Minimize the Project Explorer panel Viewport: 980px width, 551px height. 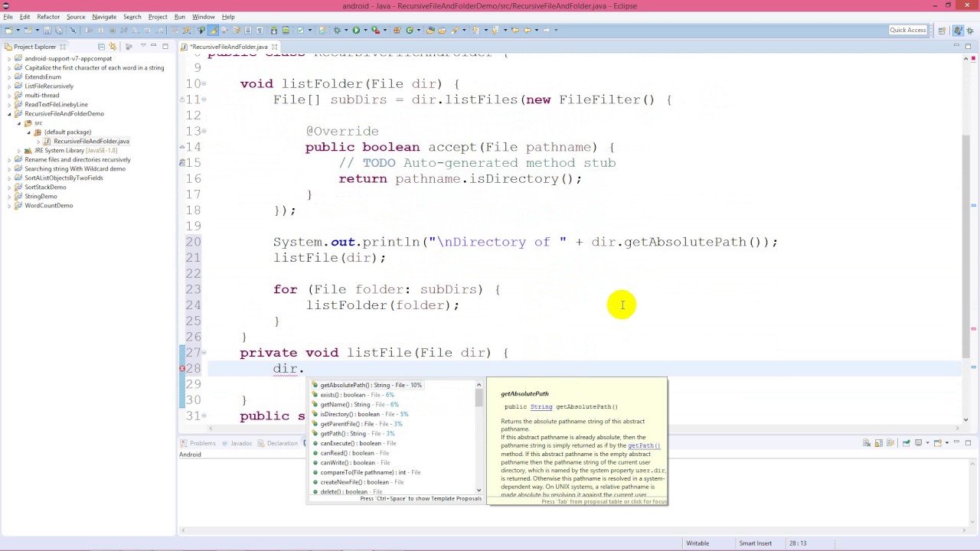(x=154, y=47)
